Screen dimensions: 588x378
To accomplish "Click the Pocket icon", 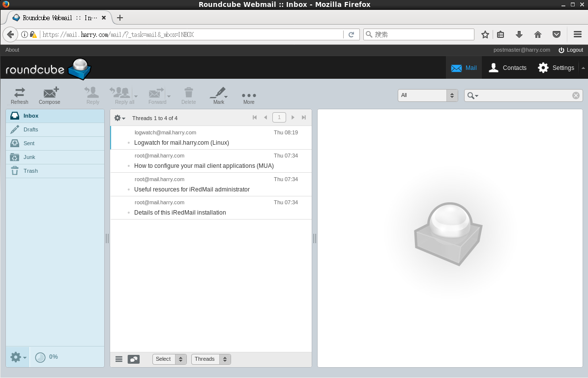I will 557,34.
